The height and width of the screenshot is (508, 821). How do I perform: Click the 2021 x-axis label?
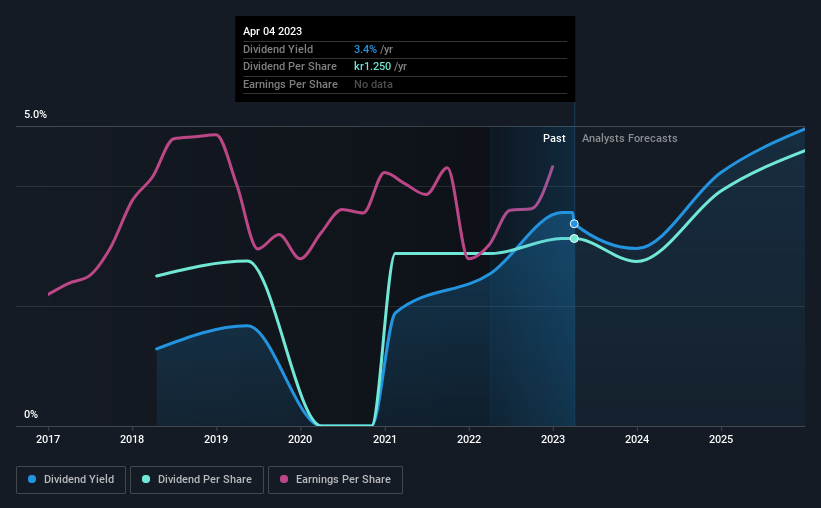[384, 439]
